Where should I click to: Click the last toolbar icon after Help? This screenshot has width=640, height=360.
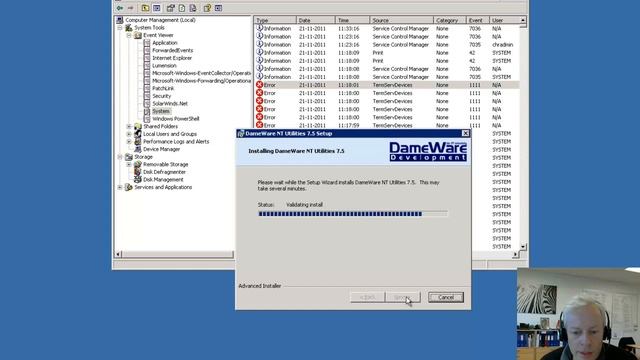pos(218,8)
